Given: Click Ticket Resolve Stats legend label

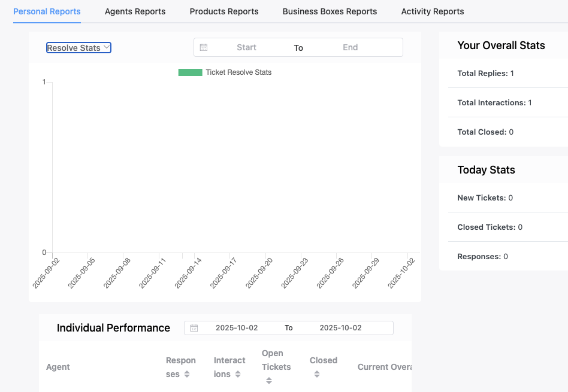Looking at the screenshot, I should coord(238,72).
